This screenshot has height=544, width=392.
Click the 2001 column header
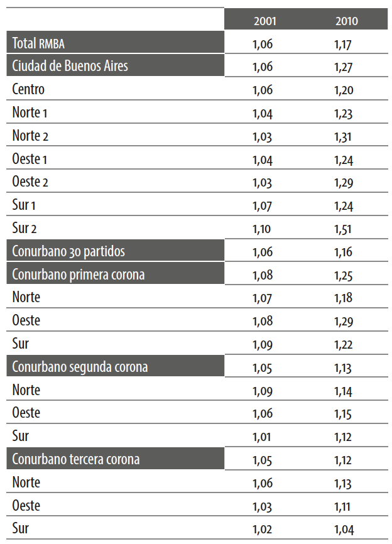pos(264,21)
